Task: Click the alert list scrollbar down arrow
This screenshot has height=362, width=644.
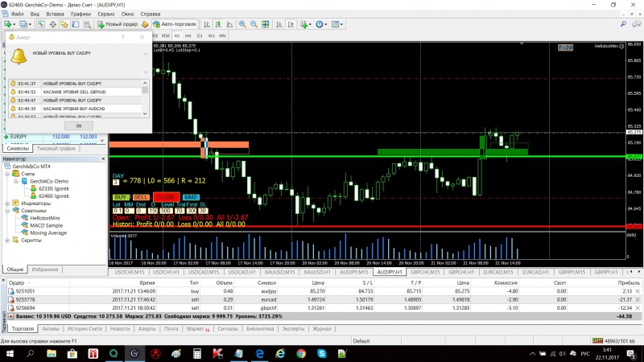Action: [145, 113]
